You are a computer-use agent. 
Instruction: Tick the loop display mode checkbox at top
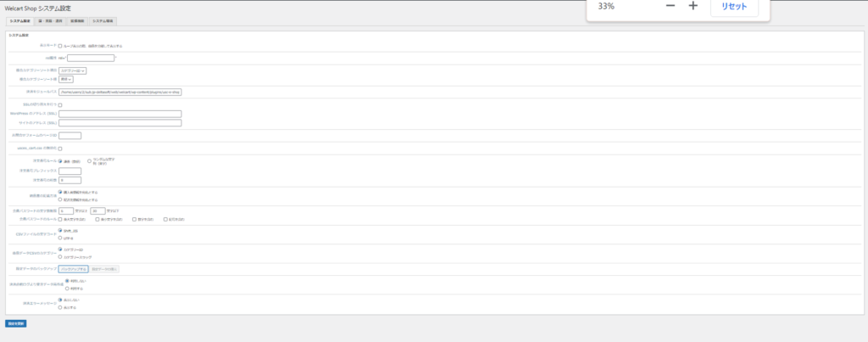click(x=60, y=46)
